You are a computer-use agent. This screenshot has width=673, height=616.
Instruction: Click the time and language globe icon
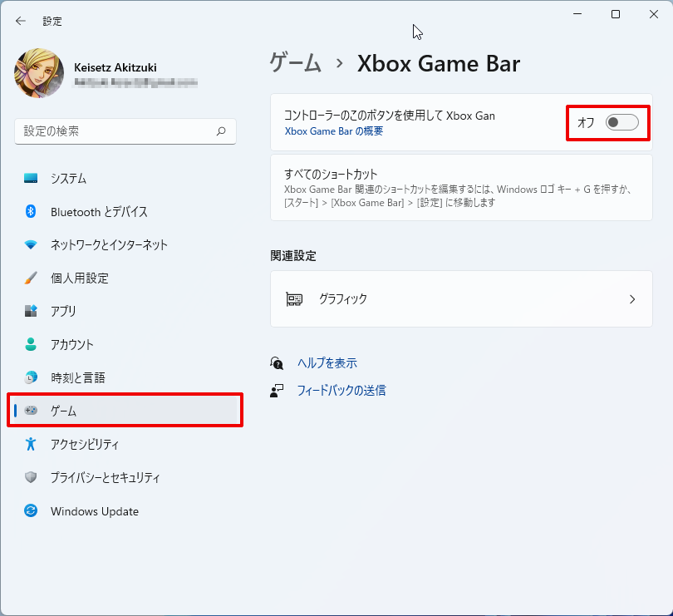tap(31, 377)
